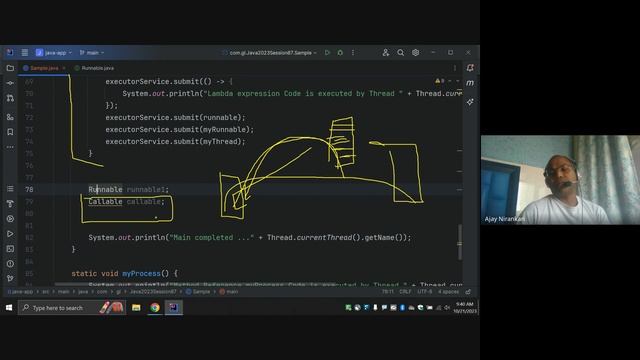
Task: Open the Problems tool window
Action: click(10, 264)
